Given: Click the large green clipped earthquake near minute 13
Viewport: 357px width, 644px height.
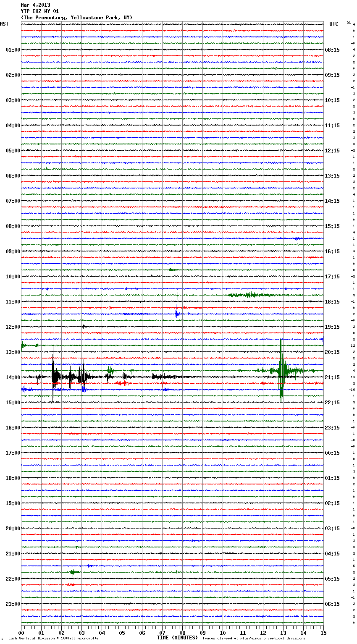Looking at the screenshot, I should 281,371.
